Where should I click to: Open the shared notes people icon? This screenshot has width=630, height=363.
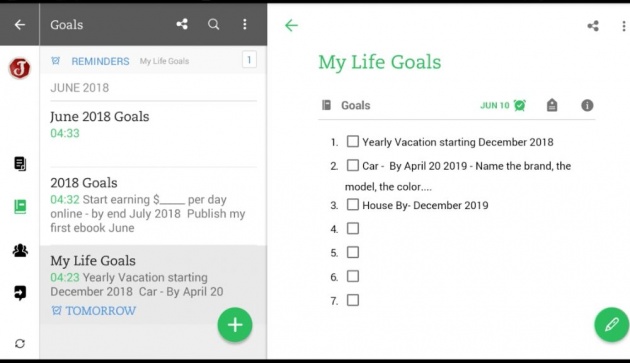20,250
